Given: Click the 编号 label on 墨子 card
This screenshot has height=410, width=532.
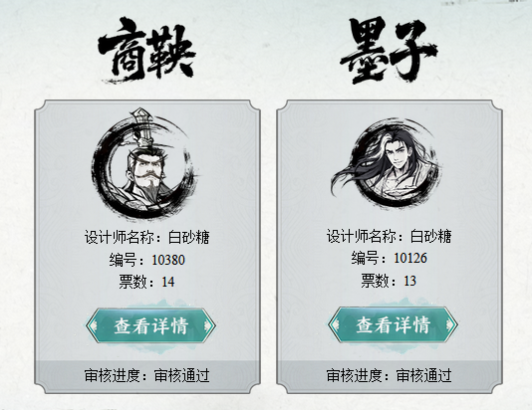Looking at the screenshot, I should pos(365,258).
